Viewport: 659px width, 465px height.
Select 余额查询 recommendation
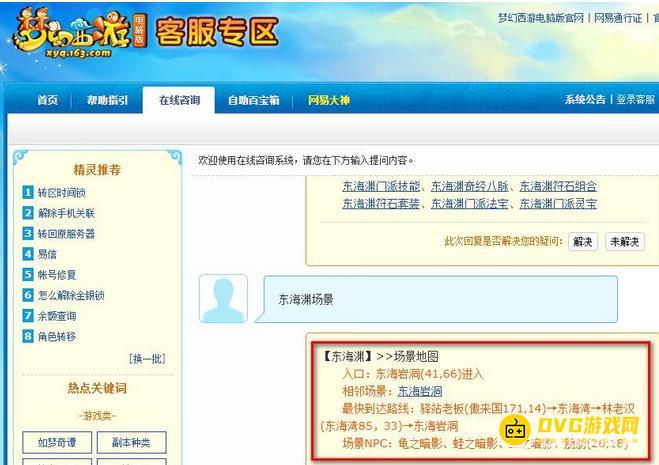57,316
